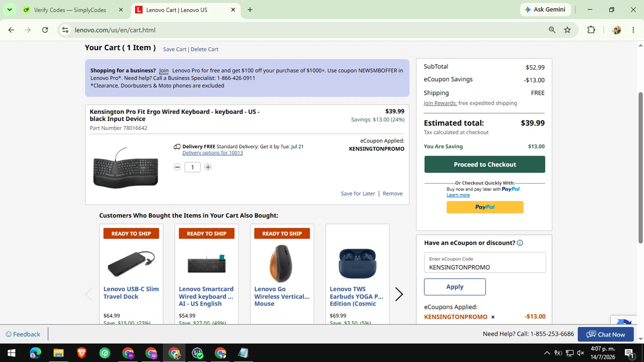Image resolution: width=644 pixels, height=362 pixels.
Task: Open Lenovo Smartcard Wired keyboard product
Action: point(206,296)
